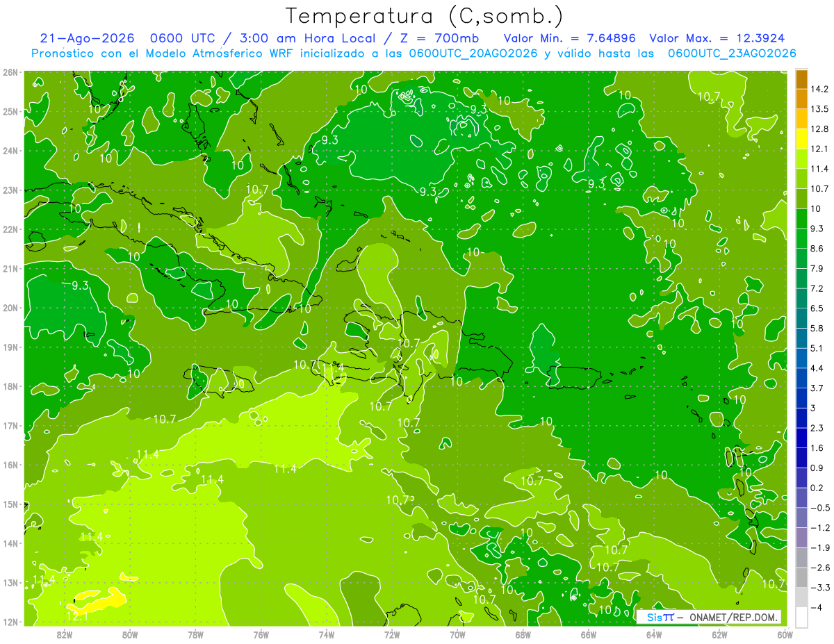Click the title 'Temperatura (C,somb.)'
834x644 pixels.
[425, 16]
